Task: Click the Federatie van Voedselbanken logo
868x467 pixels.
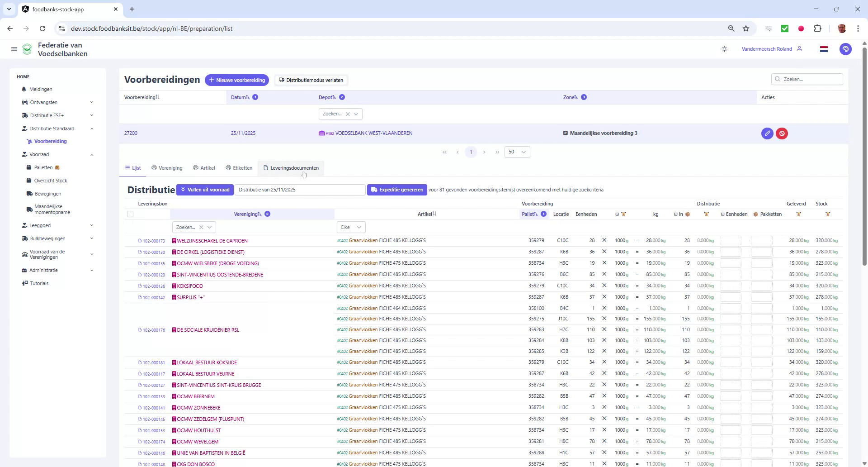Action: (27, 49)
